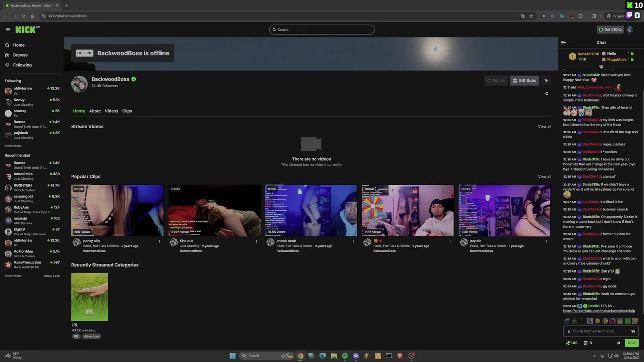Click the icon button beside Gift Subs

(546, 80)
